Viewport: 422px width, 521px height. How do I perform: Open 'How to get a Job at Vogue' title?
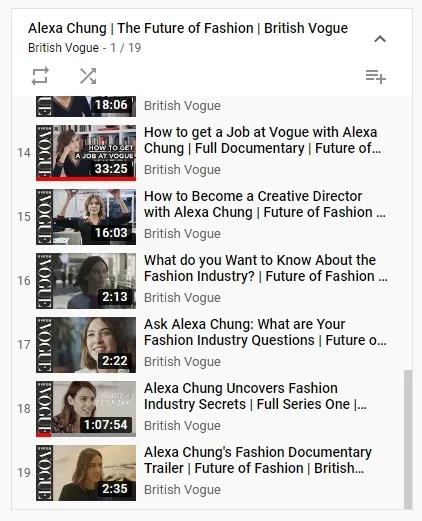(262, 140)
